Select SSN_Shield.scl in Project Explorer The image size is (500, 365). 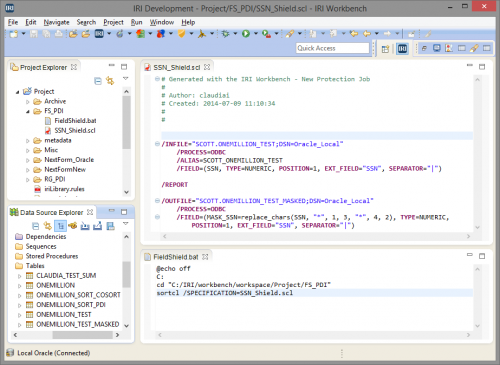[x=75, y=130]
